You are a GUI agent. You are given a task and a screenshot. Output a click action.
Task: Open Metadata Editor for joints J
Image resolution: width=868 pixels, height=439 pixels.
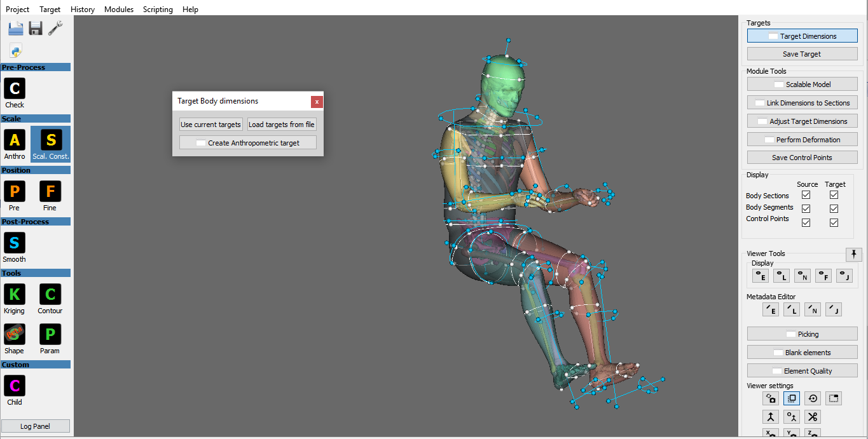(833, 309)
